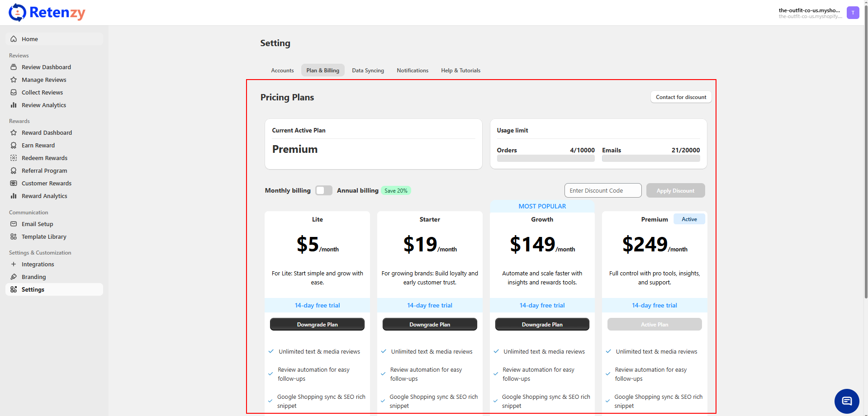
Task: Click the Integrations plus icon
Action: (x=14, y=264)
